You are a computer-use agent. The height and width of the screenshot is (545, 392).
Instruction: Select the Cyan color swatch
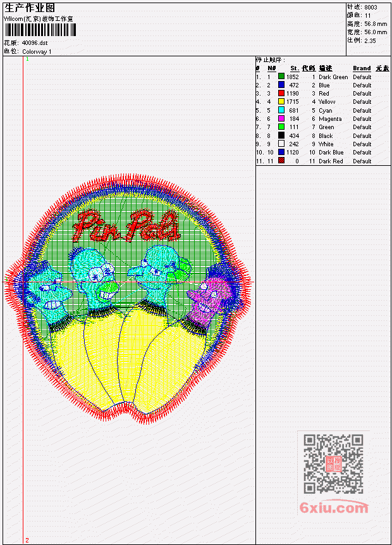click(x=281, y=110)
